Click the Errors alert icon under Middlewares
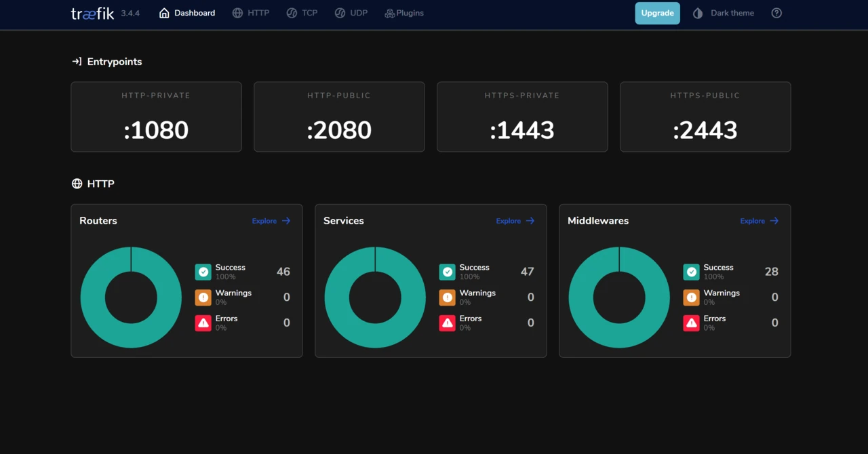 click(x=691, y=323)
